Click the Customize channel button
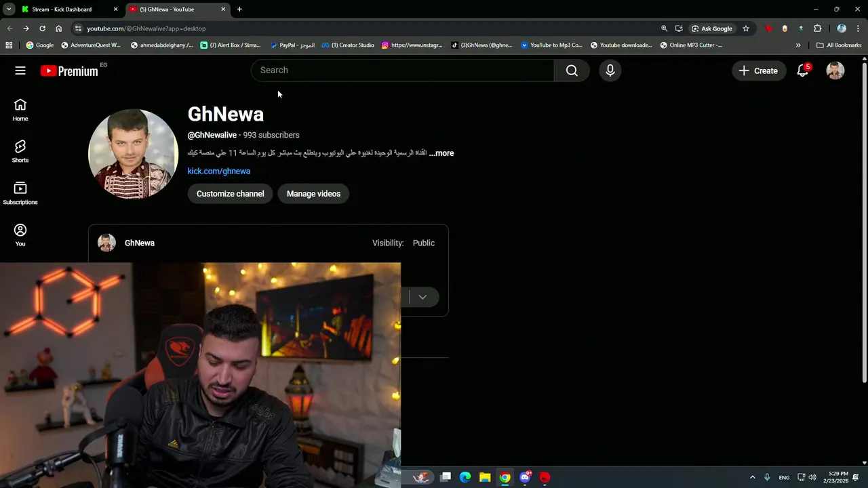 click(231, 194)
